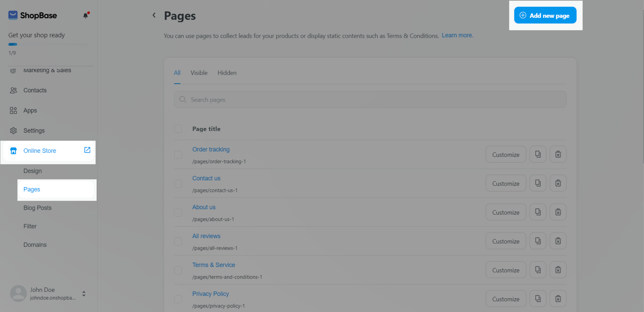Image resolution: width=644 pixels, height=312 pixels.
Task: Customize the Privacy Policy page
Action: (x=506, y=299)
